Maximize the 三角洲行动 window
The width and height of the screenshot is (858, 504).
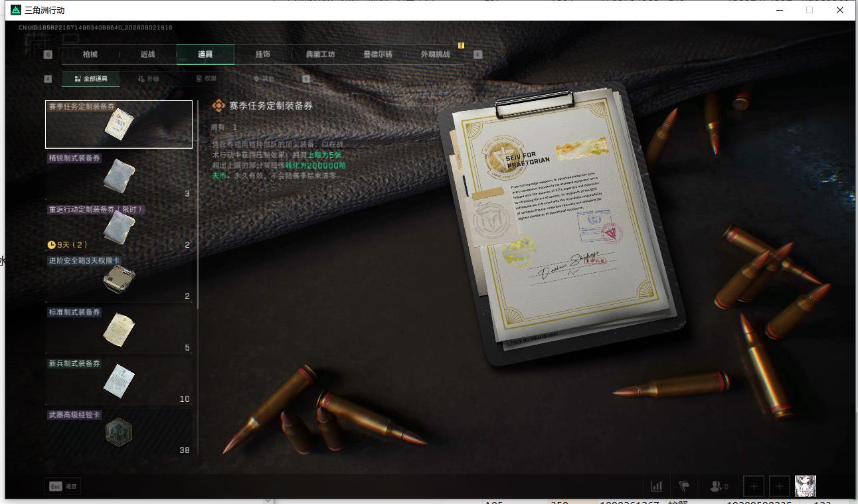coord(810,10)
